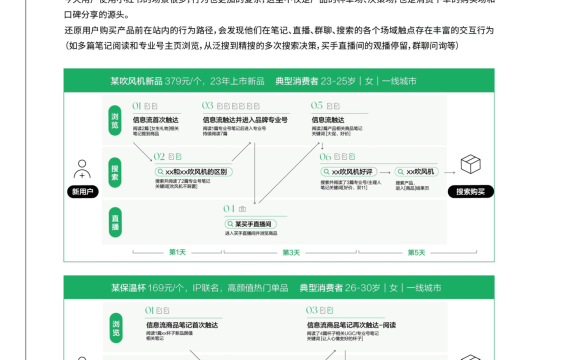Click the banner text 典型消费者 23-25岁
Image resolution: width=570 pixels, height=360 pixels.
pyautogui.click(x=315, y=81)
